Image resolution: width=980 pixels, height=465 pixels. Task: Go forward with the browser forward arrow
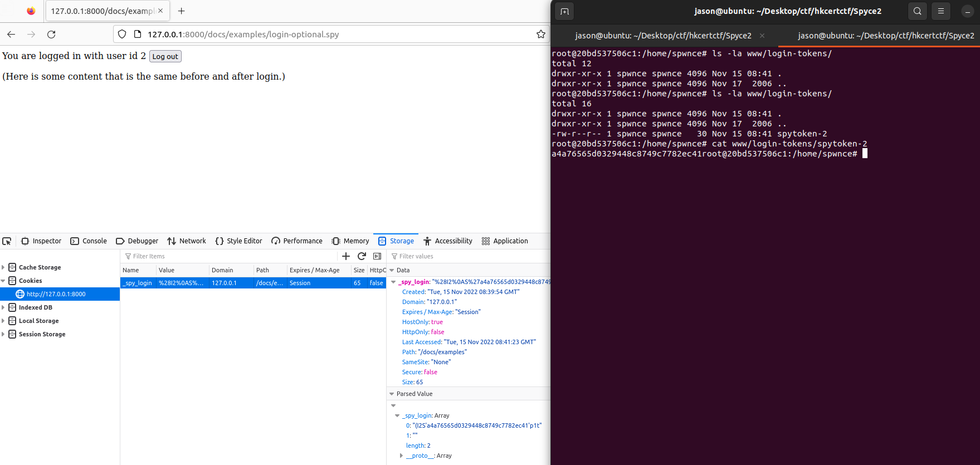[x=31, y=34]
